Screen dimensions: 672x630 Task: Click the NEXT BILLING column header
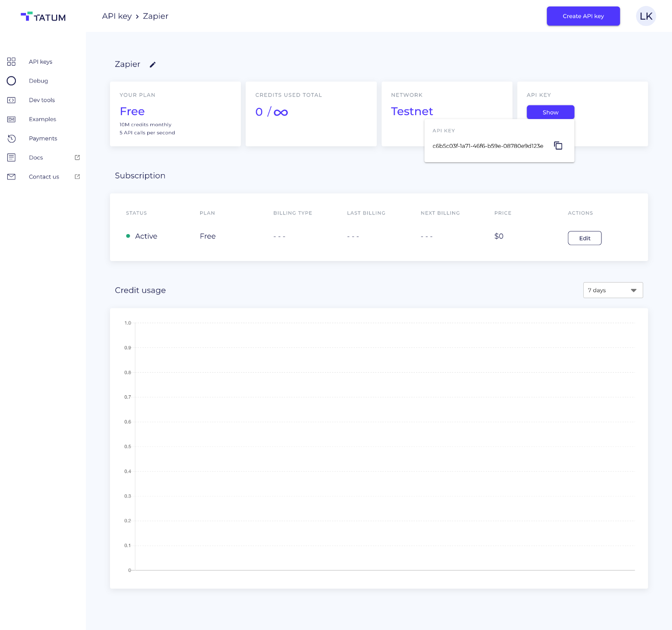pos(440,213)
